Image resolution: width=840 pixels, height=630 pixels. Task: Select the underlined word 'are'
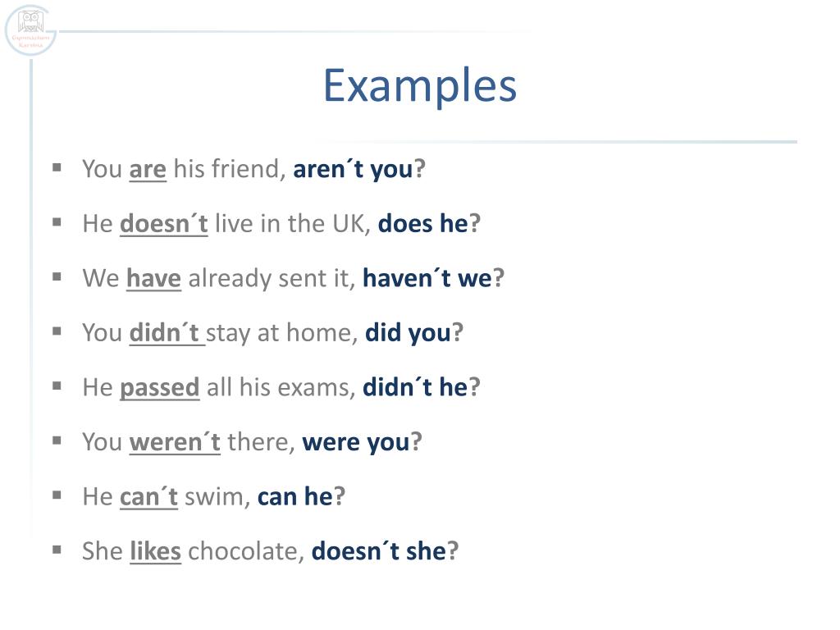click(x=148, y=169)
